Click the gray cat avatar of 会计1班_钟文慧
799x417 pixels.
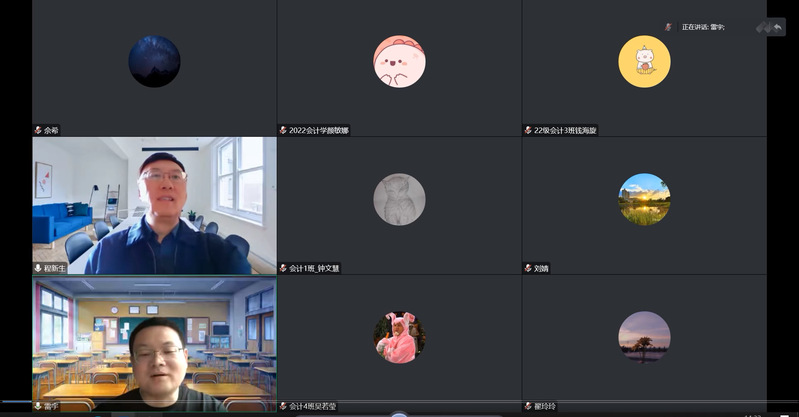399,199
